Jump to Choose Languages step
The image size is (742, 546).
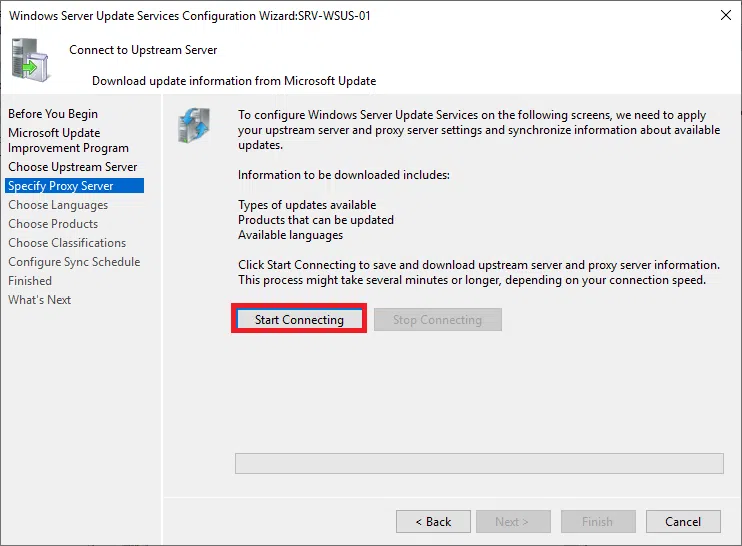[x=58, y=205]
